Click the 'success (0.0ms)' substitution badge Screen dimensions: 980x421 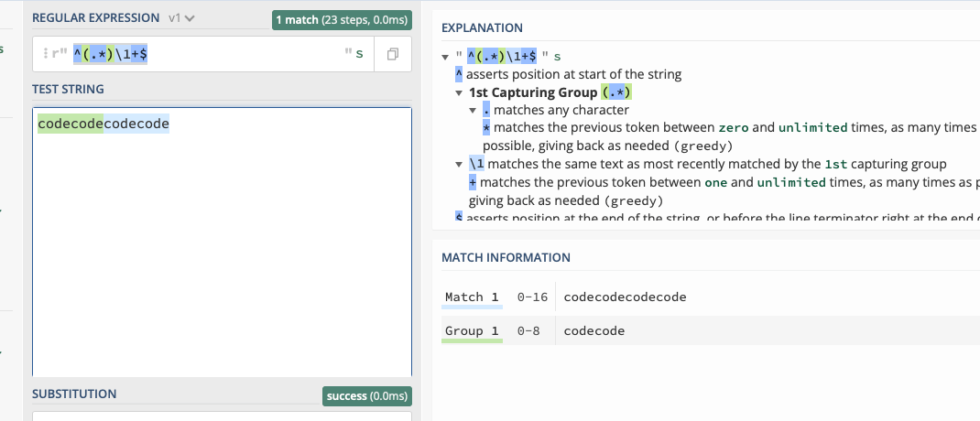click(x=367, y=396)
